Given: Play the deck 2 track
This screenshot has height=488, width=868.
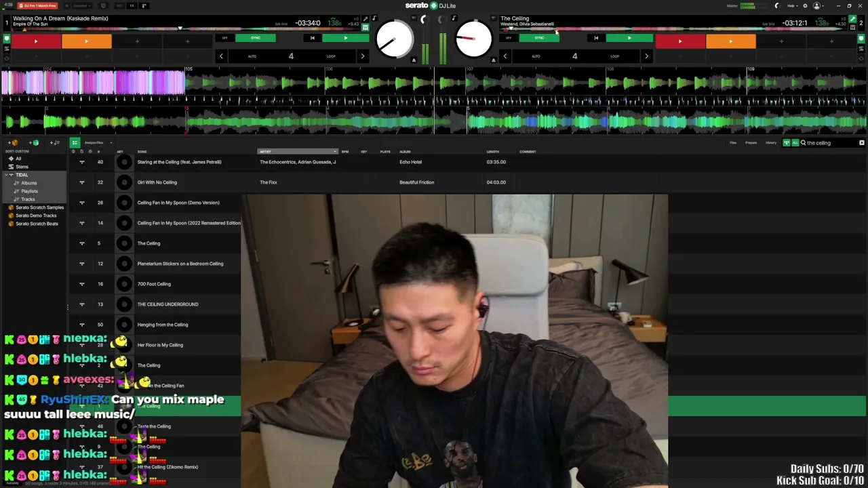Looking at the screenshot, I should [x=629, y=38].
